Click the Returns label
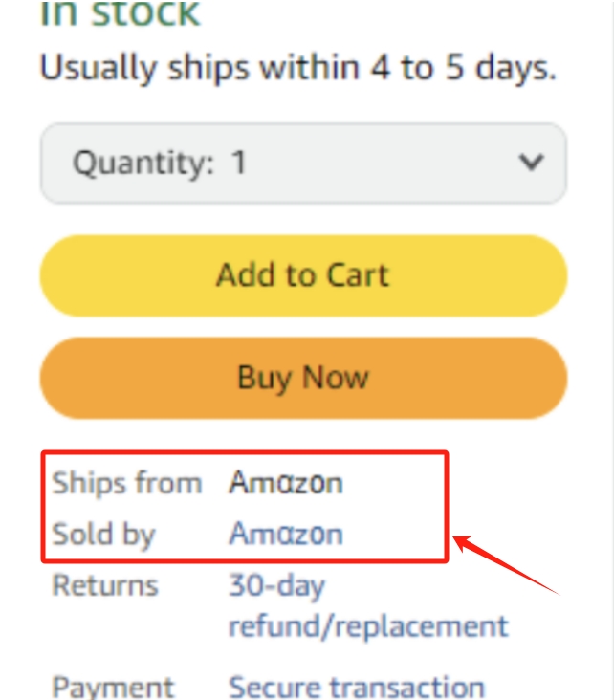614x700 pixels. 105,585
